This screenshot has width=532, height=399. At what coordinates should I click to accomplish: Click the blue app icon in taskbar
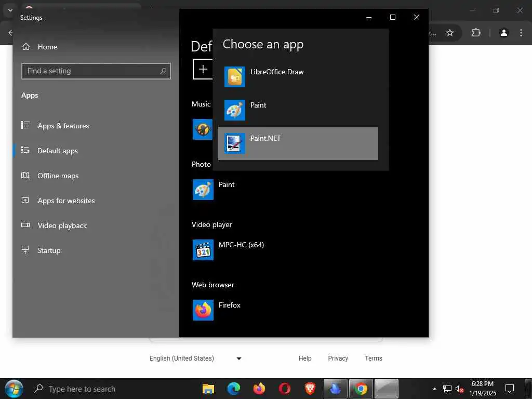click(335, 389)
